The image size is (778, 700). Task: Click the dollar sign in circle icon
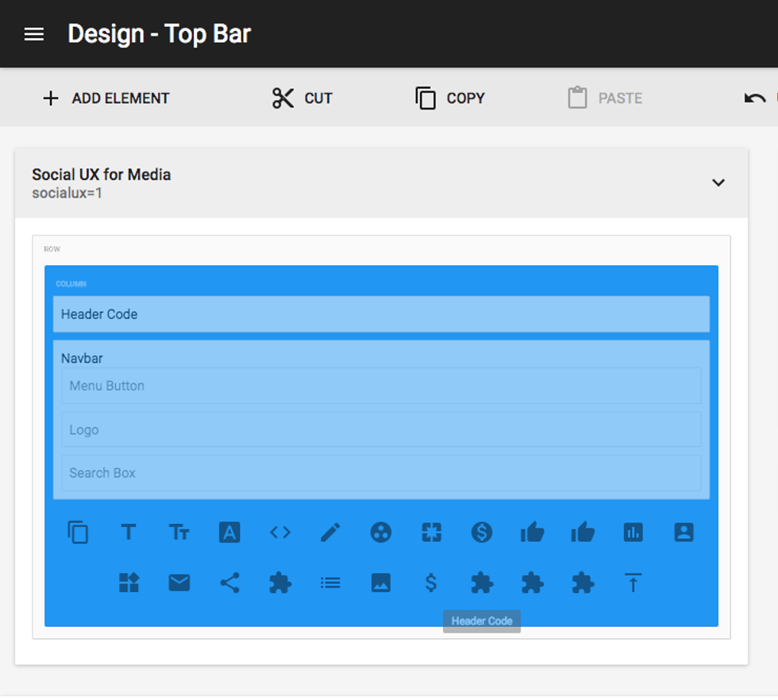(482, 533)
